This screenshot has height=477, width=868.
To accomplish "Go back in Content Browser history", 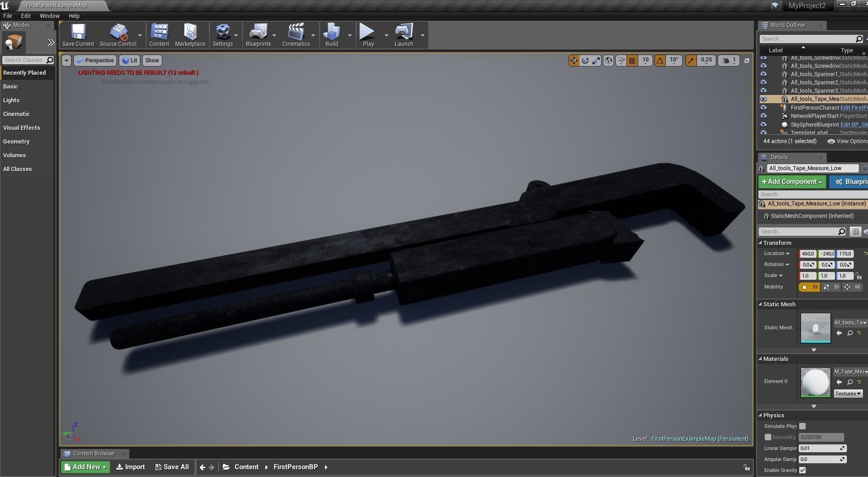I will 202,467.
